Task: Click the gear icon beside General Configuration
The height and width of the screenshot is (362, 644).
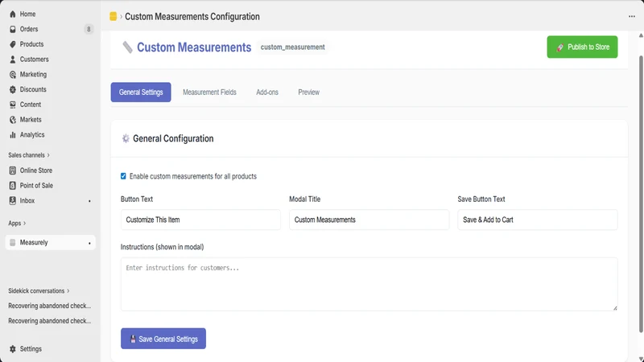Action: pos(126,138)
